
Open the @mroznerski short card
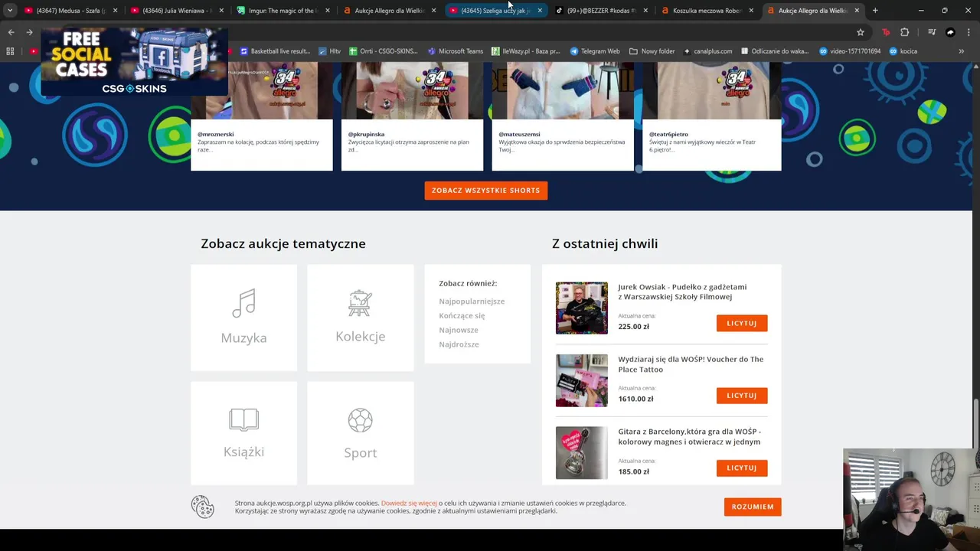pos(261,116)
